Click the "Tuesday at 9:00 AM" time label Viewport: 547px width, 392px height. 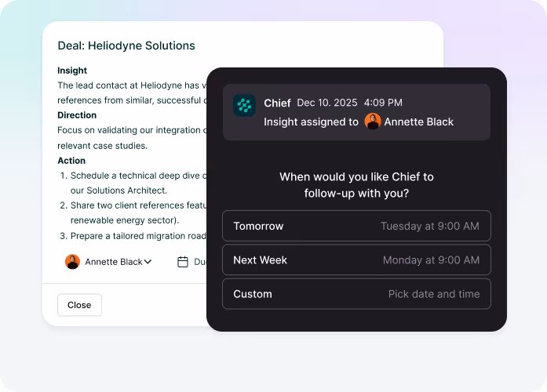(429, 226)
